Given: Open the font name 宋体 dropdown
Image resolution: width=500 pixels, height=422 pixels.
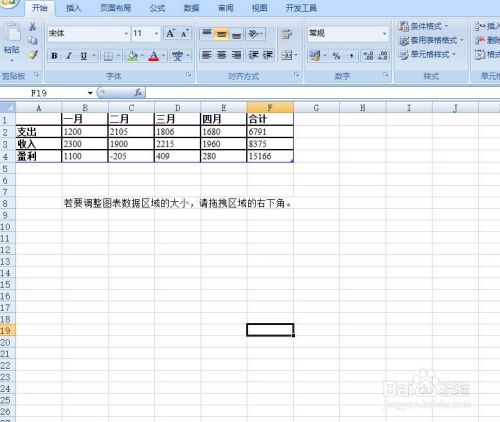Looking at the screenshot, I should (126, 34).
